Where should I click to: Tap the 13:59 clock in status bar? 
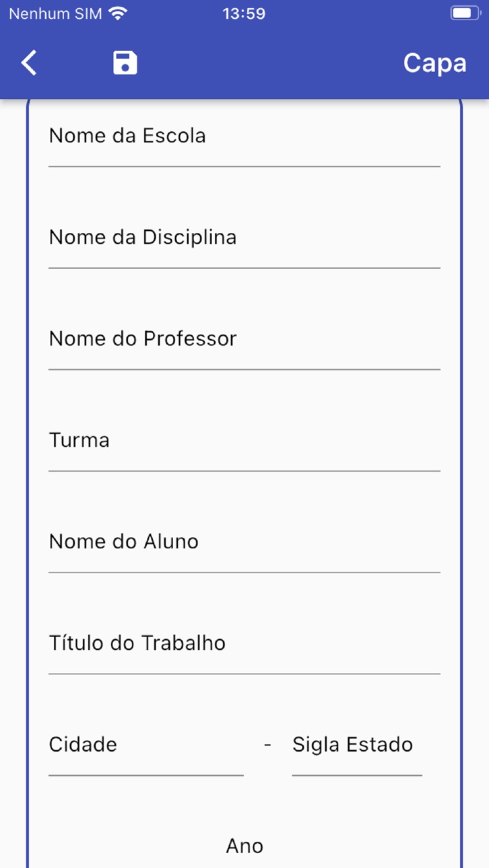tap(244, 13)
